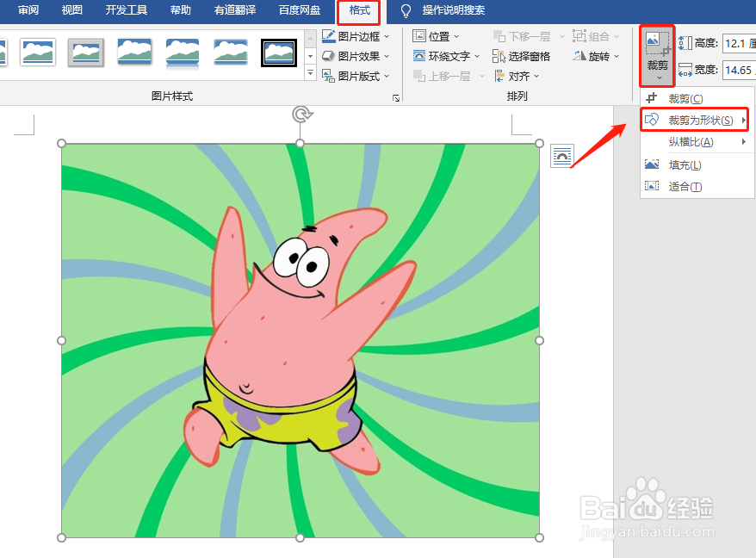Screen dimensions: 756x558
Task: Choose 裁剪(C) from crop menu
Action: 697,98
